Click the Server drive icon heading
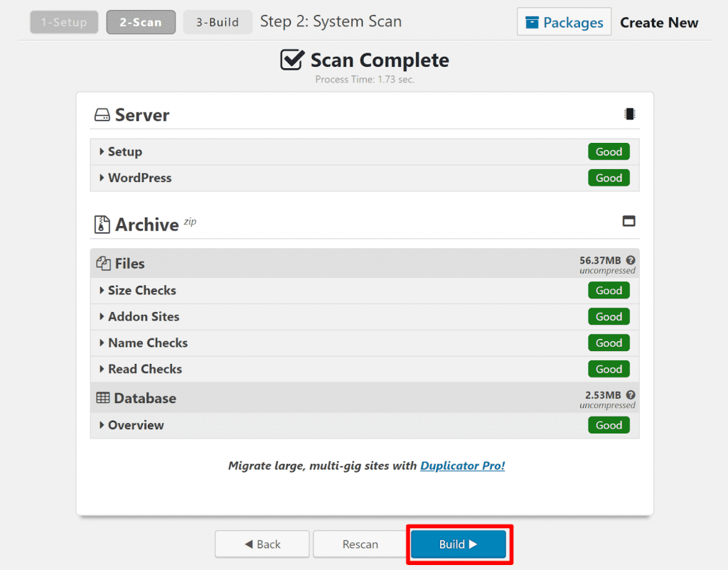This screenshot has height=570, width=728. (102, 115)
